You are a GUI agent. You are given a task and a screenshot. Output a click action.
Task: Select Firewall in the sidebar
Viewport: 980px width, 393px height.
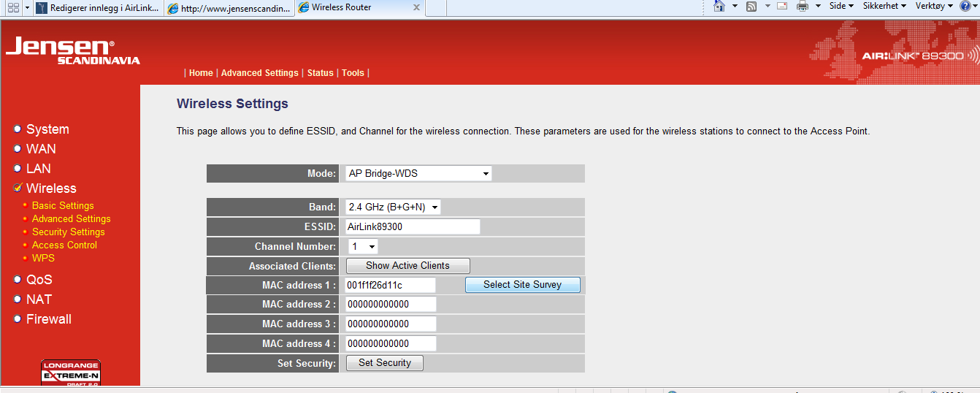click(x=49, y=319)
